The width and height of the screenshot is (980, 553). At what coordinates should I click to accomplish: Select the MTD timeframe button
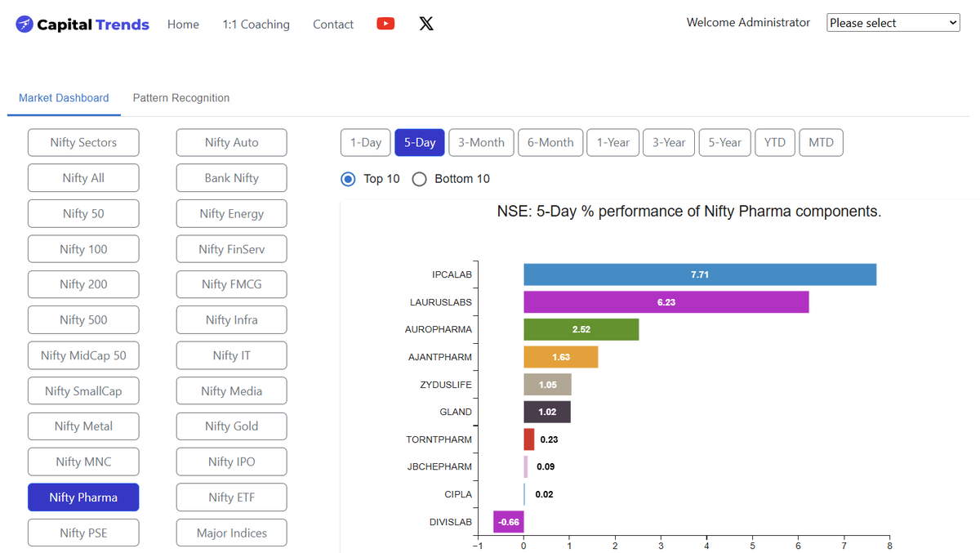pos(821,142)
